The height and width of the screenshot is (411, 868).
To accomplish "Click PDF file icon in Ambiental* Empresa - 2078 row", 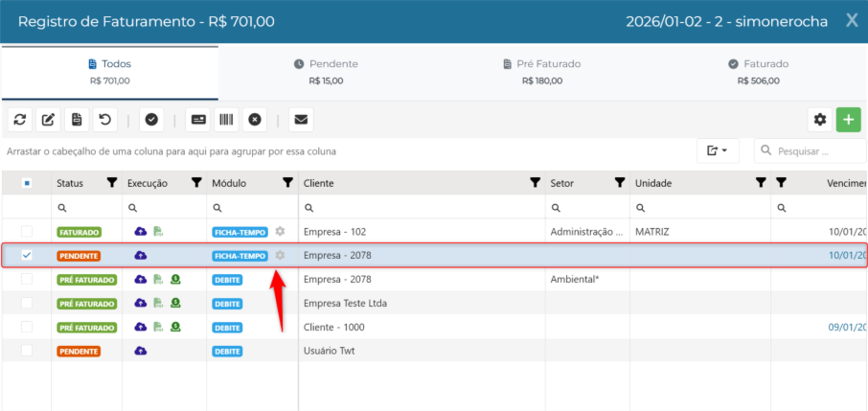I will click(158, 279).
